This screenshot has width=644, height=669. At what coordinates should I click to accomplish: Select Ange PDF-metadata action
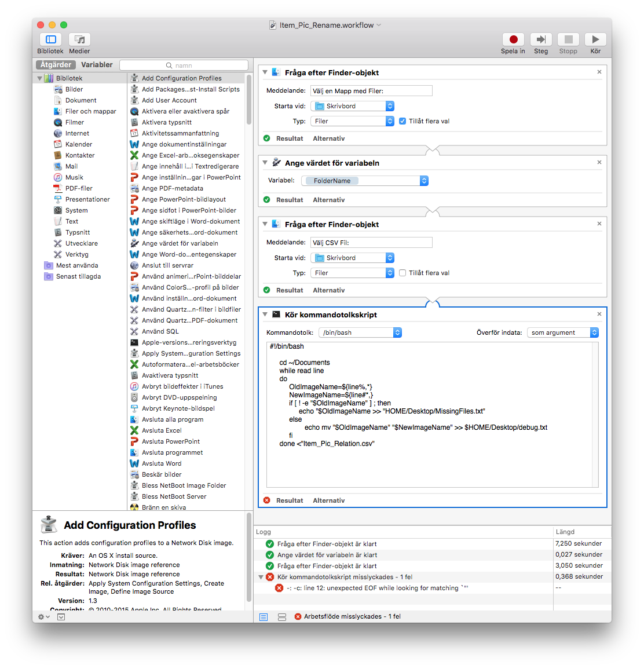pyautogui.click(x=173, y=188)
